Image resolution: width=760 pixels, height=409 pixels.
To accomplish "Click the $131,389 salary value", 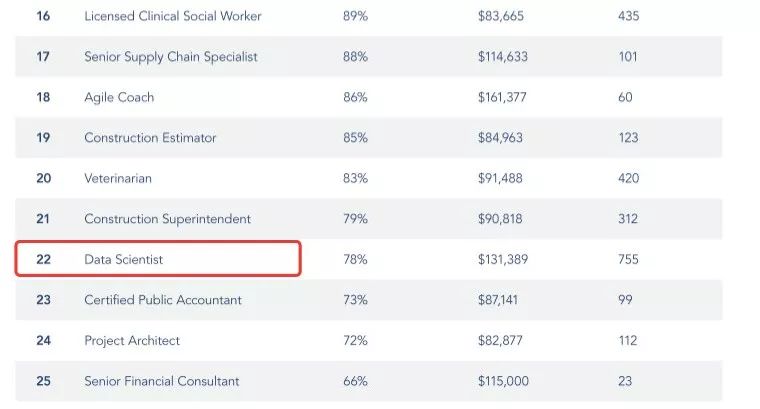I will coord(503,259).
